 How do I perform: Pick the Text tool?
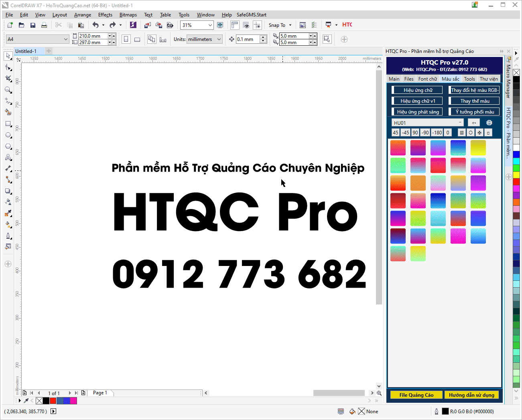pos(8,158)
